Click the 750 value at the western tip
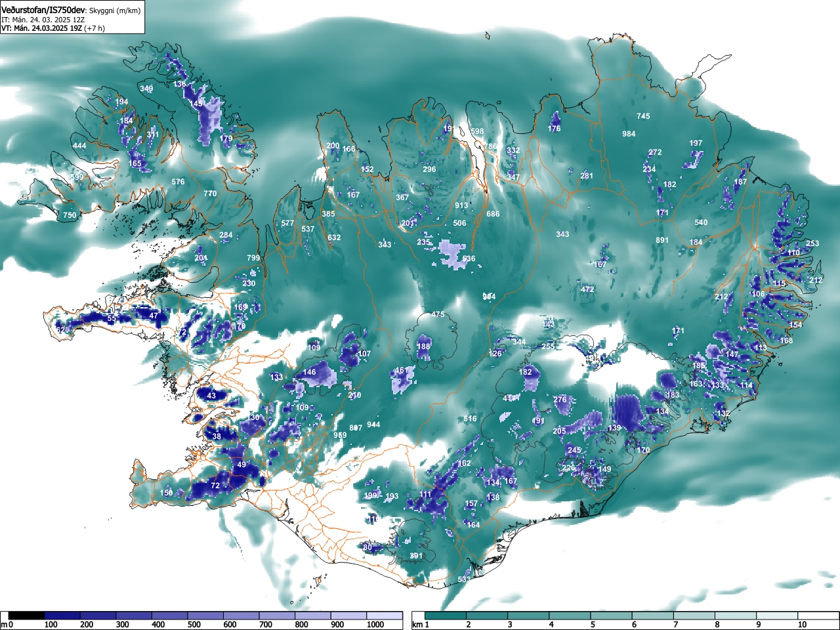The height and width of the screenshot is (630, 840). tap(70, 215)
